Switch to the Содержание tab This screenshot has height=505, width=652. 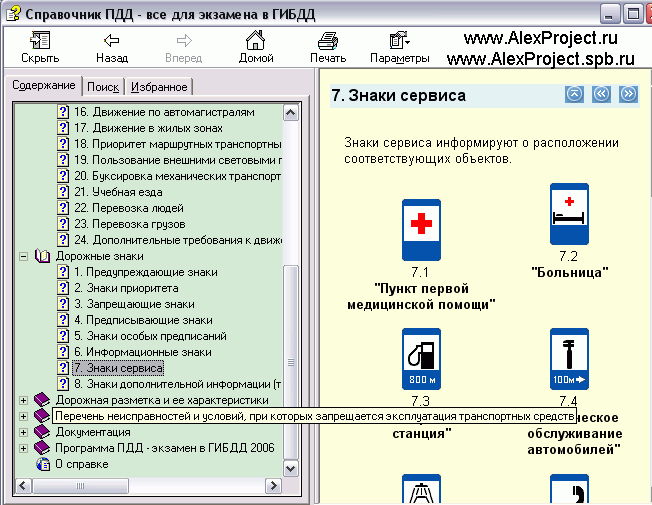click(x=44, y=85)
